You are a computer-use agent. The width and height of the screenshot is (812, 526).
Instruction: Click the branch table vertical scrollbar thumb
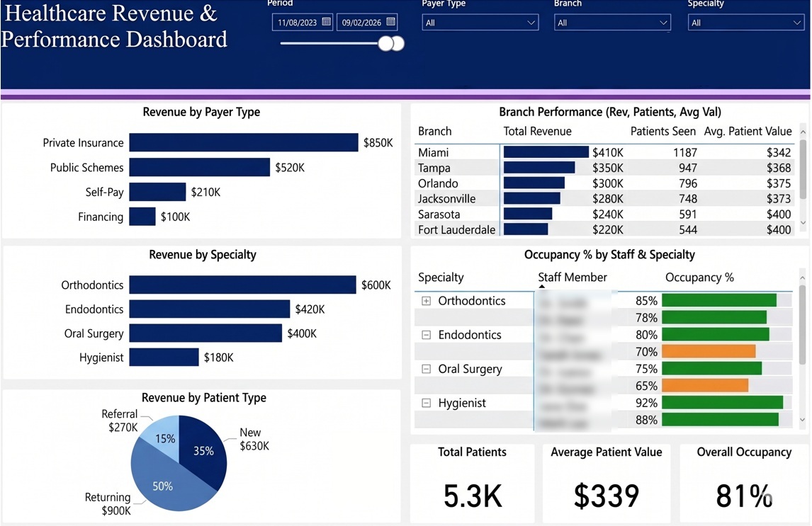click(803, 168)
